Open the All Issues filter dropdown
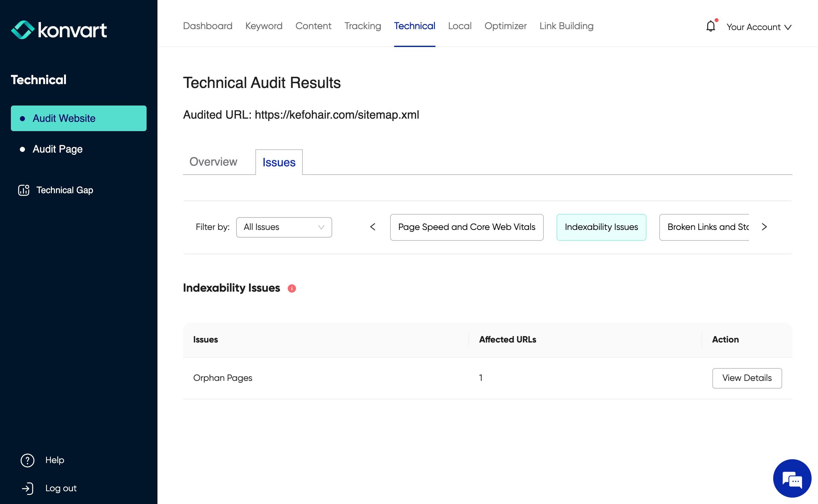Viewport: 818px width, 504px height. pos(284,227)
